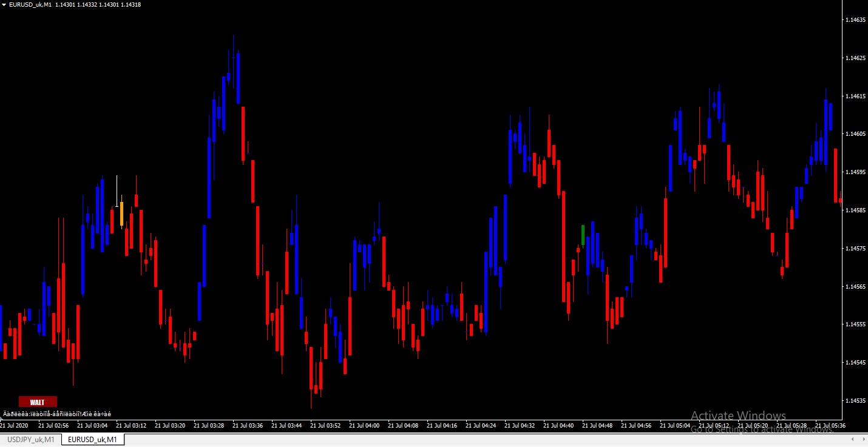868x447 pixels.
Task: Click the 21 Jul 04:56 time label
Action: [x=636, y=426]
